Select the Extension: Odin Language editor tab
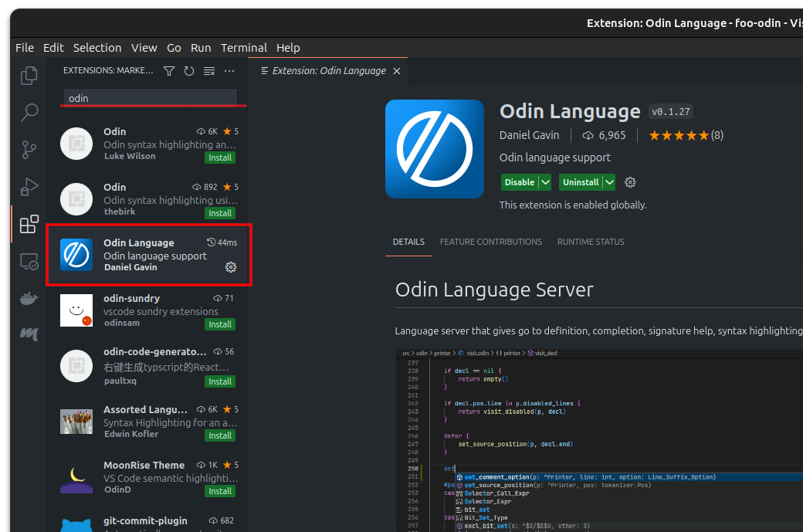Screen dimensions: 803x532 [328, 71]
